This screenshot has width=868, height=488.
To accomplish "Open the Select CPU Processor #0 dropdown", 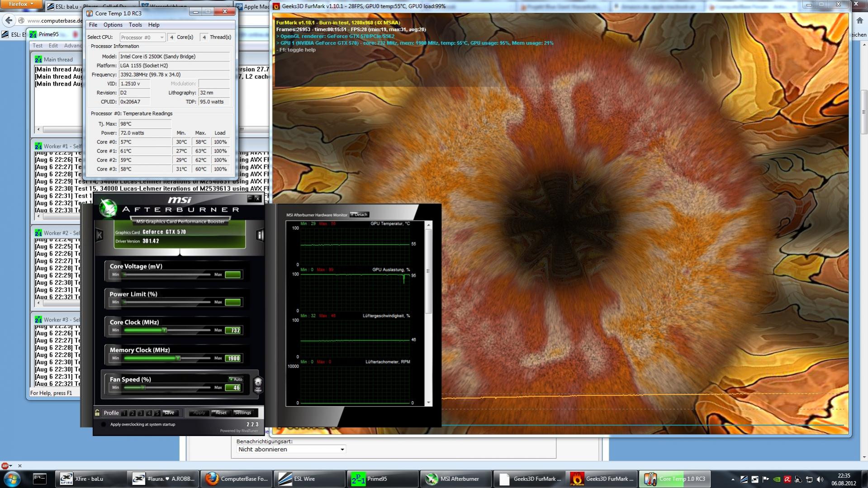I will pos(142,37).
